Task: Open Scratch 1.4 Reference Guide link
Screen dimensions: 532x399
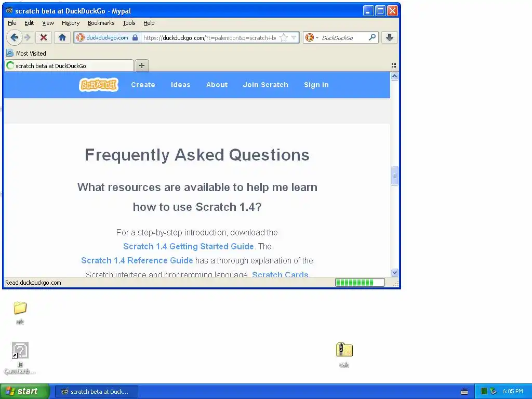Action: tap(137, 261)
